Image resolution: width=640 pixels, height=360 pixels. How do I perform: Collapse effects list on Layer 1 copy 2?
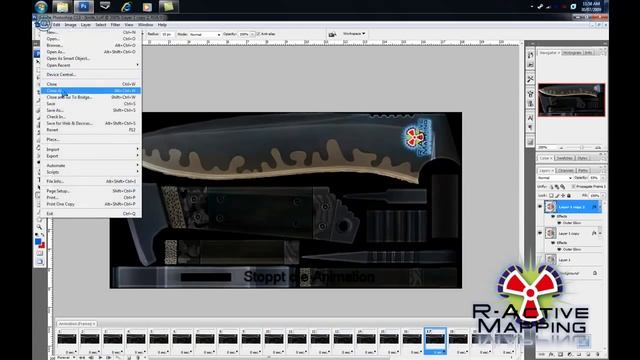click(x=600, y=207)
